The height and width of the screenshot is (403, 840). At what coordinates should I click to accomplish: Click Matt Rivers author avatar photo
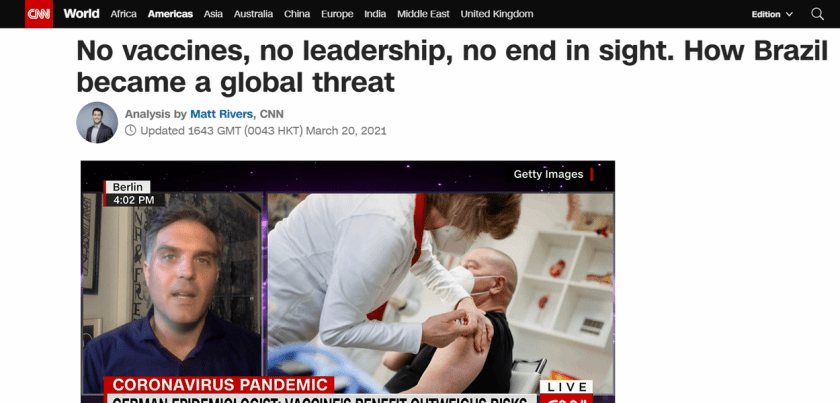pyautogui.click(x=97, y=122)
